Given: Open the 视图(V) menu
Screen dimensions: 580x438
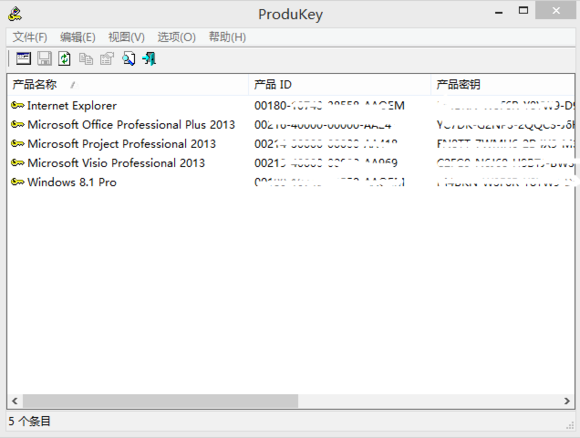Looking at the screenshot, I should click(126, 37).
